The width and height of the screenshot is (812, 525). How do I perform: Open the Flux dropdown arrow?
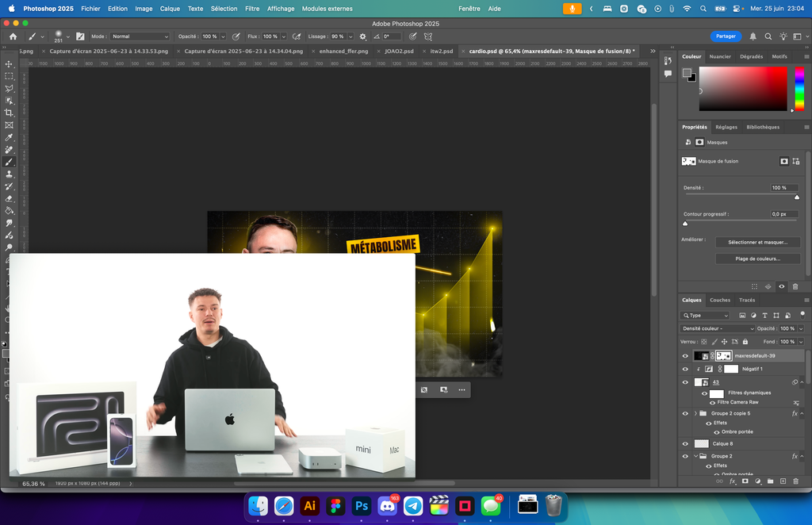pyautogui.click(x=284, y=36)
